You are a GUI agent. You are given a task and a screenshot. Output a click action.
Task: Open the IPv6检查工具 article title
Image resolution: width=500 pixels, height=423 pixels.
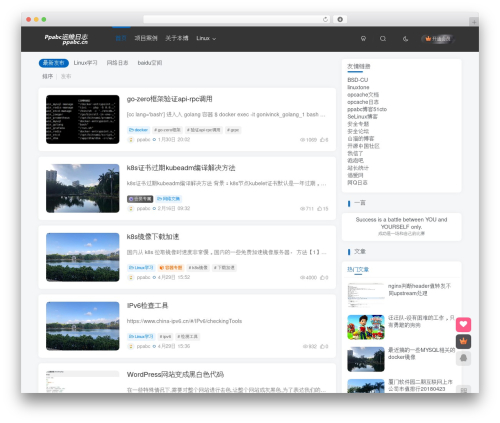pyautogui.click(x=147, y=306)
